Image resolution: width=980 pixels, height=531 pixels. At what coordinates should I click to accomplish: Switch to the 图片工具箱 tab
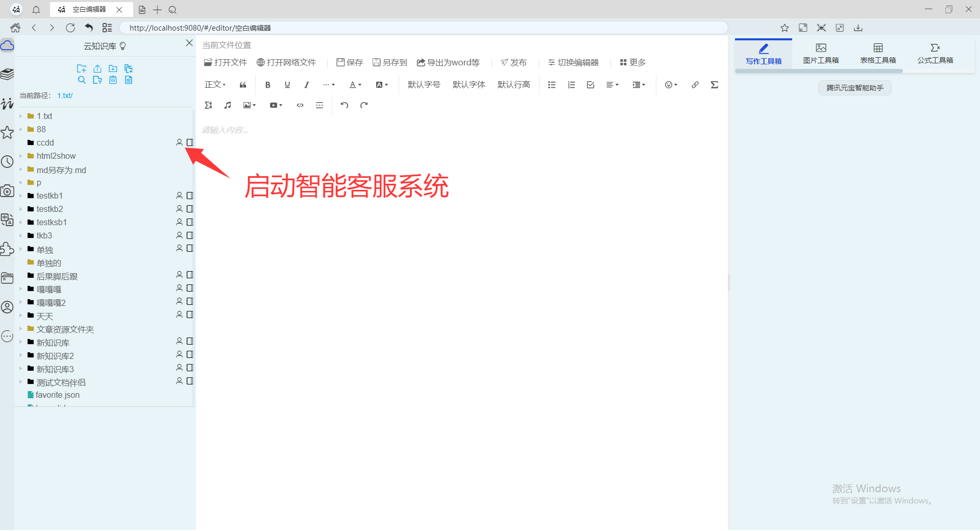pos(820,53)
